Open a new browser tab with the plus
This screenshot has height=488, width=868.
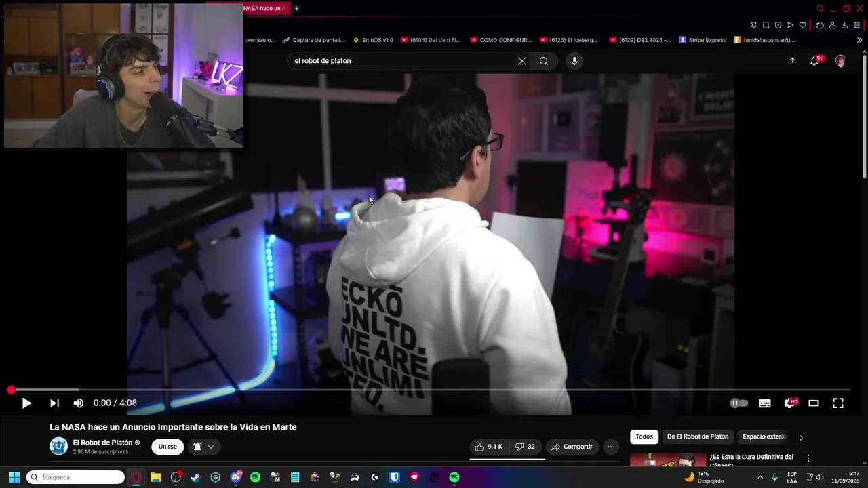point(296,8)
